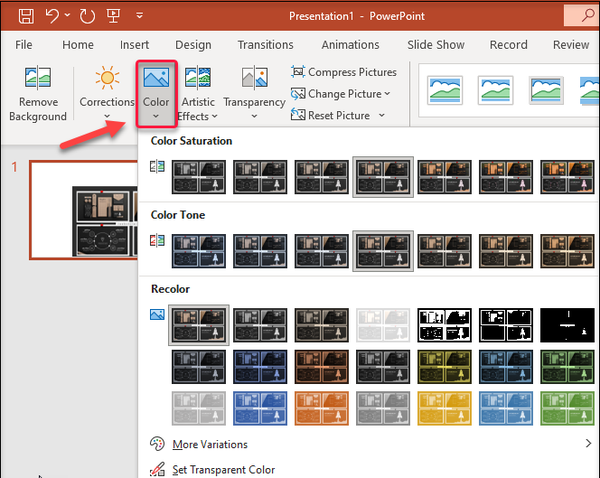Viewport: 600px width, 478px height.
Task: Apply Grayscale recolor preset
Action: (260, 325)
